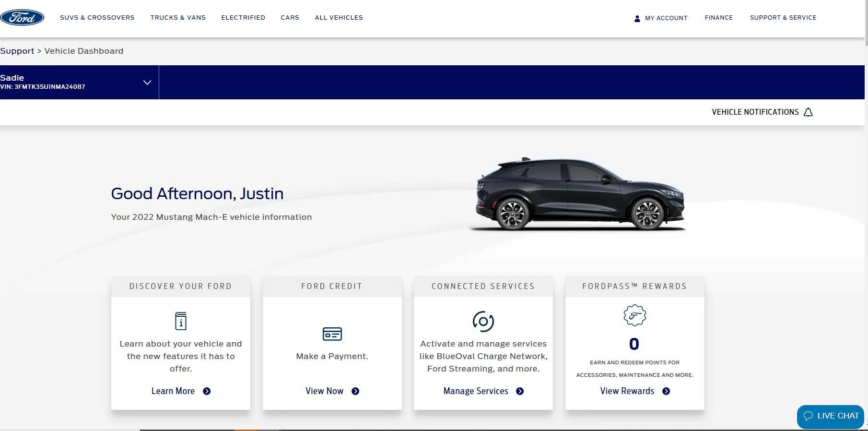Open All Vehicles menu
The image size is (868, 431).
tap(339, 18)
